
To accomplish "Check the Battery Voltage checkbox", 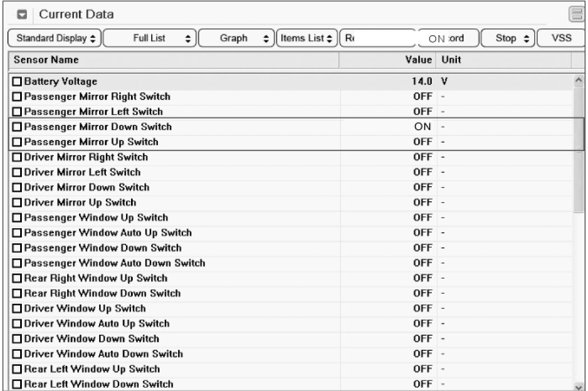I will coord(17,82).
